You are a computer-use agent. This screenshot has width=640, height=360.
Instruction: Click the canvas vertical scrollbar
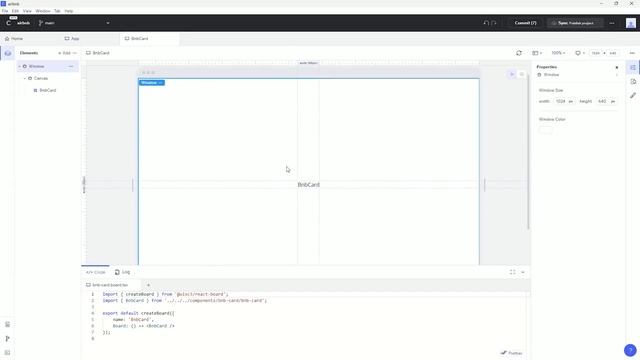click(528, 153)
